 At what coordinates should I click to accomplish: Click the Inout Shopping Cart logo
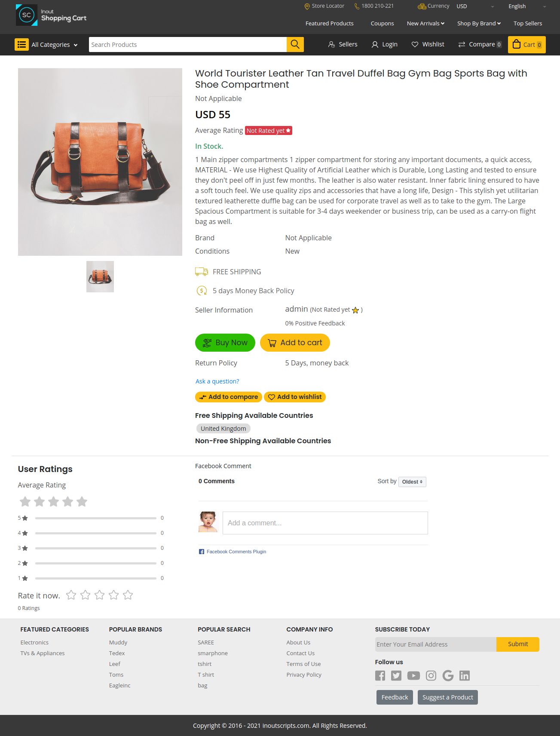[51, 15]
